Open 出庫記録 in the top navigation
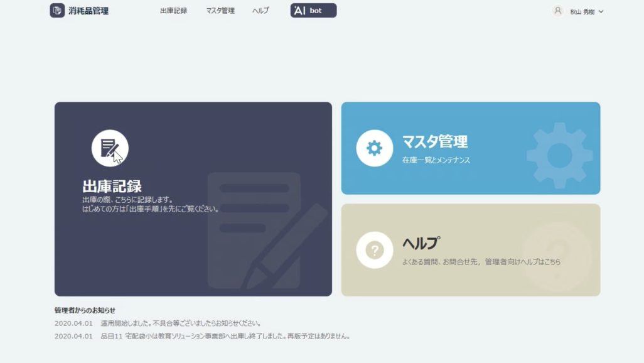This screenshot has width=644, height=363. [173, 11]
